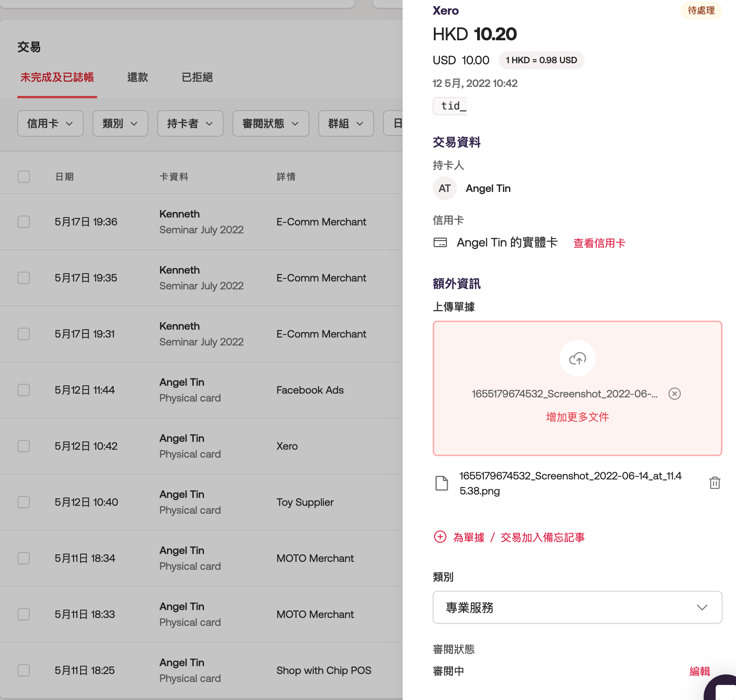Check the Facebook Ads transaction checkbox
Image resolution: width=736 pixels, height=700 pixels.
pyautogui.click(x=24, y=390)
